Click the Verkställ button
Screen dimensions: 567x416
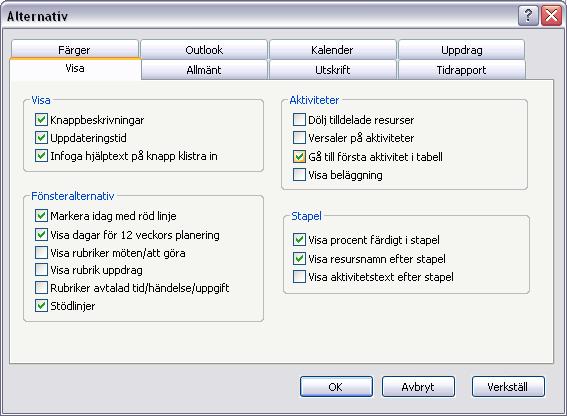508,387
